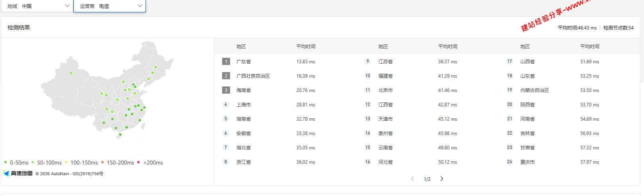
Task: Toggle the 100-150ms legend item
Action: click(81, 163)
